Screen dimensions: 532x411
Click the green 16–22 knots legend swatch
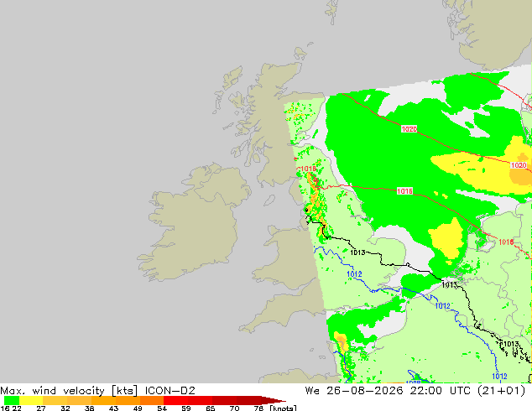12,400
